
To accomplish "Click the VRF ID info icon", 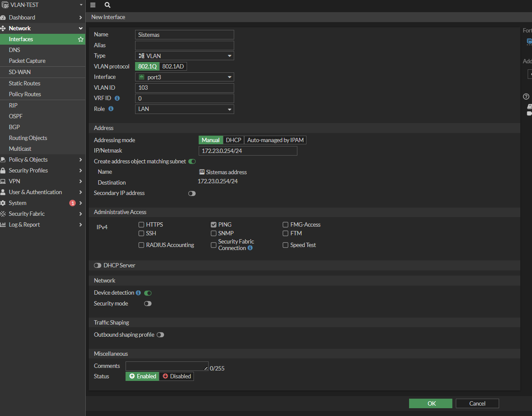I will click(117, 98).
